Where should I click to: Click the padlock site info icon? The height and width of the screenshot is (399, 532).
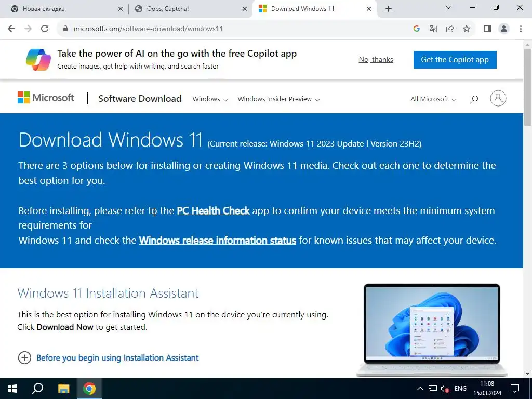tap(65, 29)
